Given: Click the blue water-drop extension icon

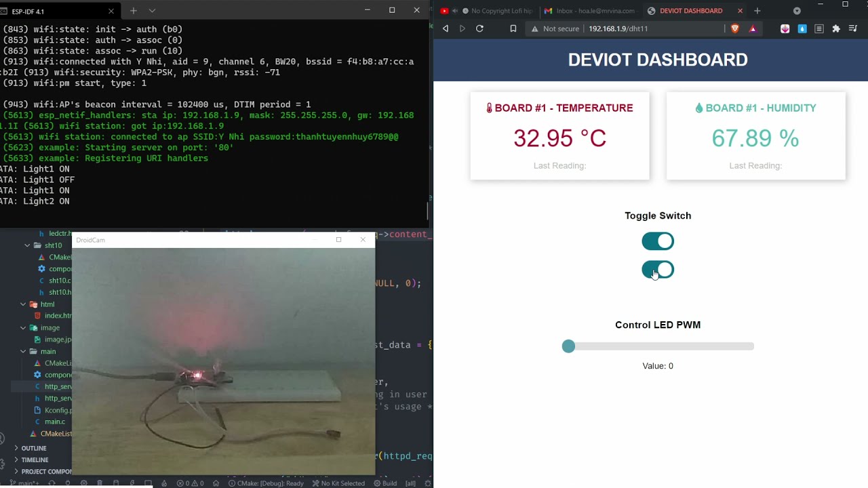Looking at the screenshot, I should pos(802,28).
